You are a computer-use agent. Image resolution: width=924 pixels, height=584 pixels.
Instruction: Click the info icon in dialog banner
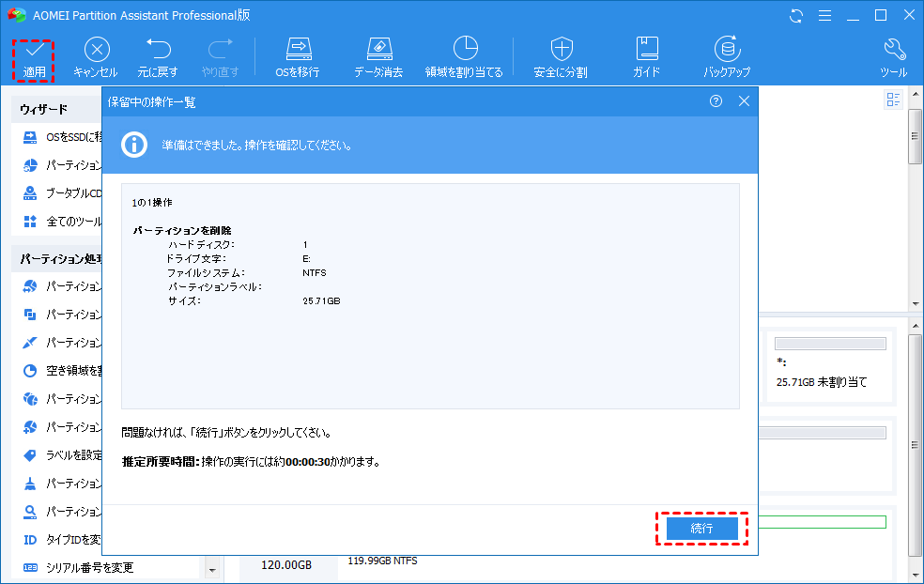134,145
